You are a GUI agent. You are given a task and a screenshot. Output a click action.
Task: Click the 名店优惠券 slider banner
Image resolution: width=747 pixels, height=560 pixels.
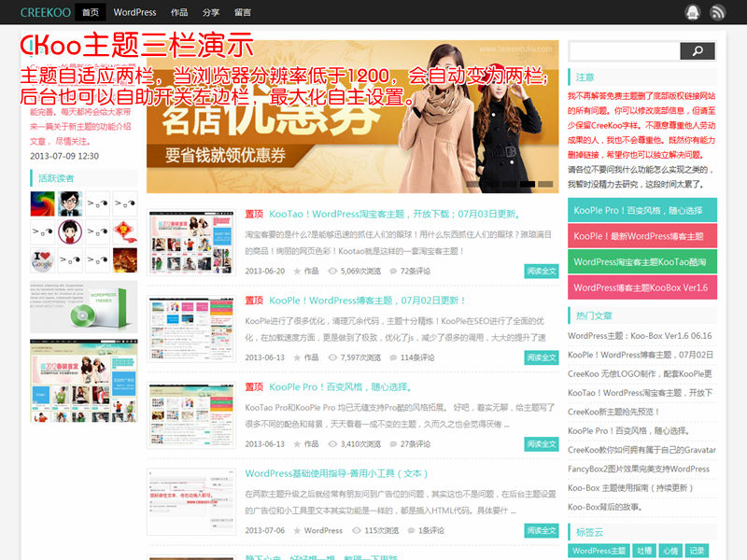[x=353, y=117]
